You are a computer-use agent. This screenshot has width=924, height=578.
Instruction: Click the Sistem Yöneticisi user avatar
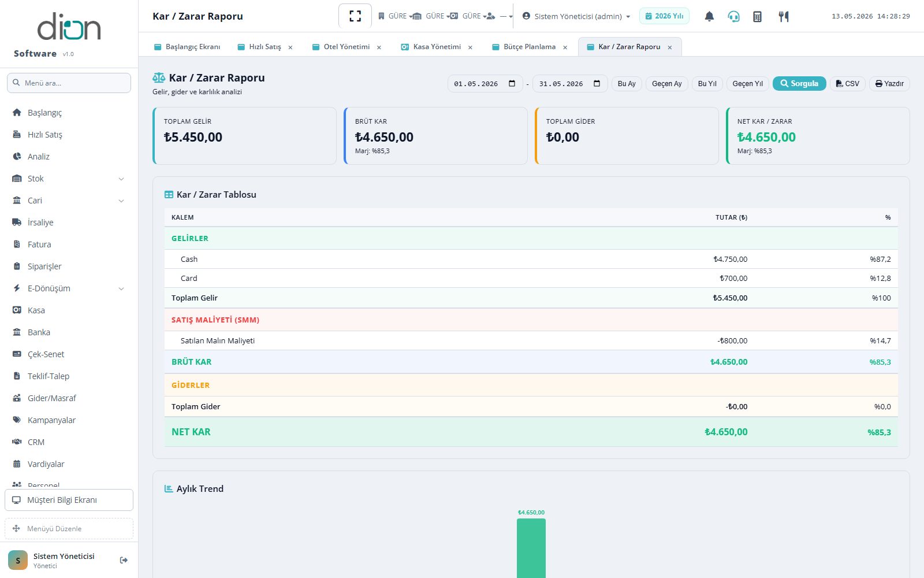coord(18,560)
